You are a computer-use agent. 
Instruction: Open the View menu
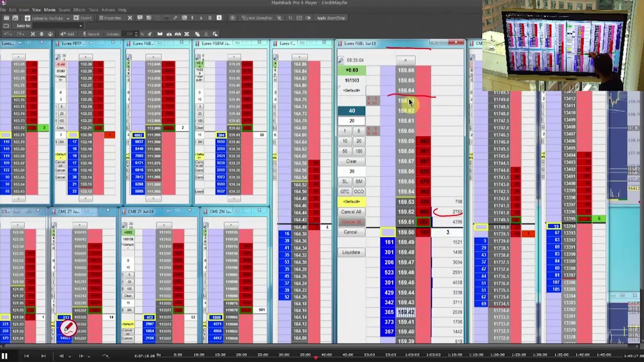tap(37, 10)
